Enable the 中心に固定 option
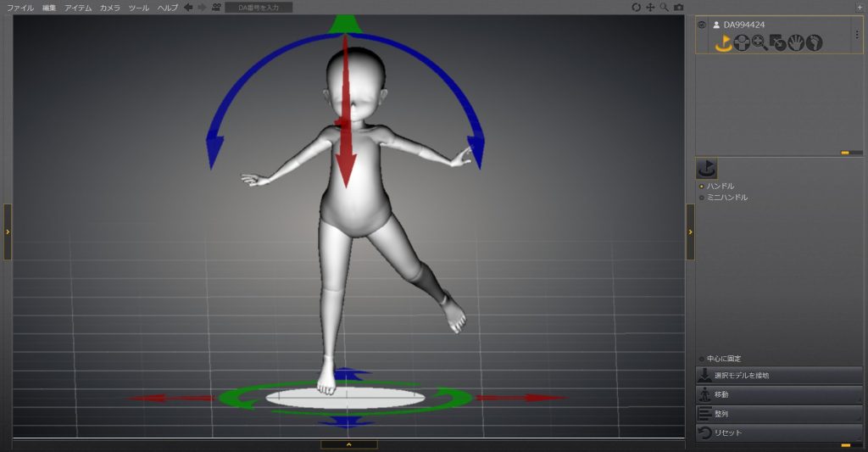 click(702, 359)
